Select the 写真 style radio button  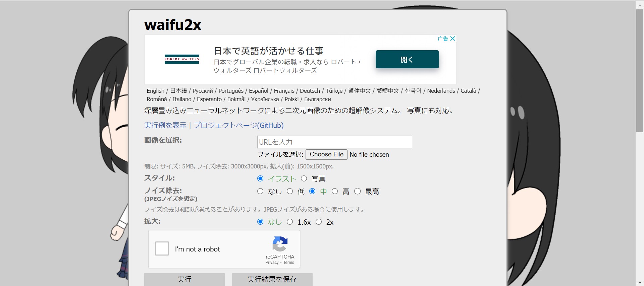coord(304,178)
